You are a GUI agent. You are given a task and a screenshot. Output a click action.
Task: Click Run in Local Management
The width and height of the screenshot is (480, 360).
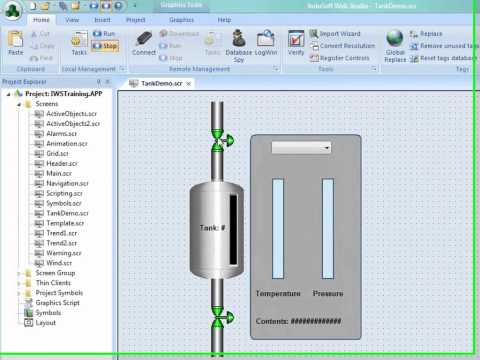[x=104, y=34]
